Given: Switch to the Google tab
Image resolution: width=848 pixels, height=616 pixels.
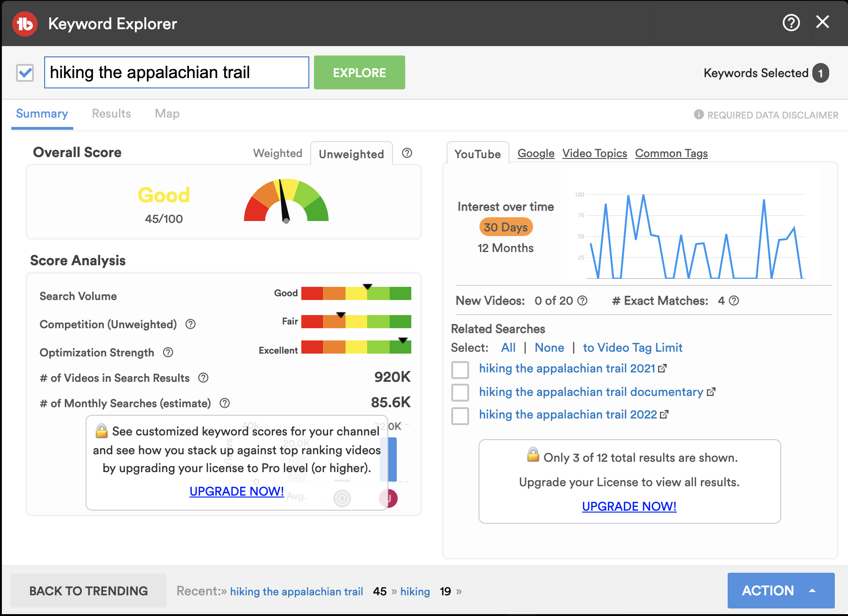Looking at the screenshot, I should click(x=536, y=153).
